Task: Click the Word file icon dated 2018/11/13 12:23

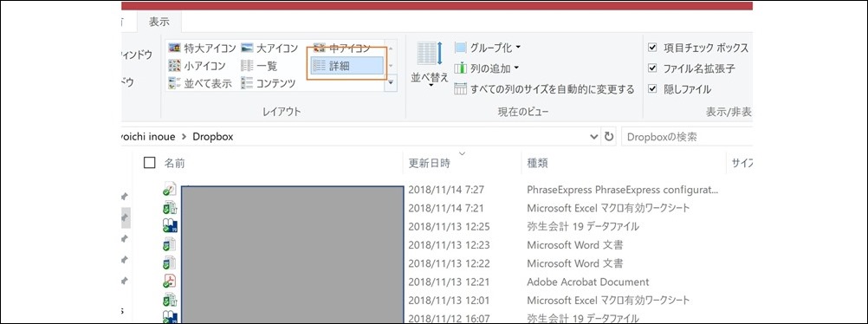Action: [x=170, y=244]
